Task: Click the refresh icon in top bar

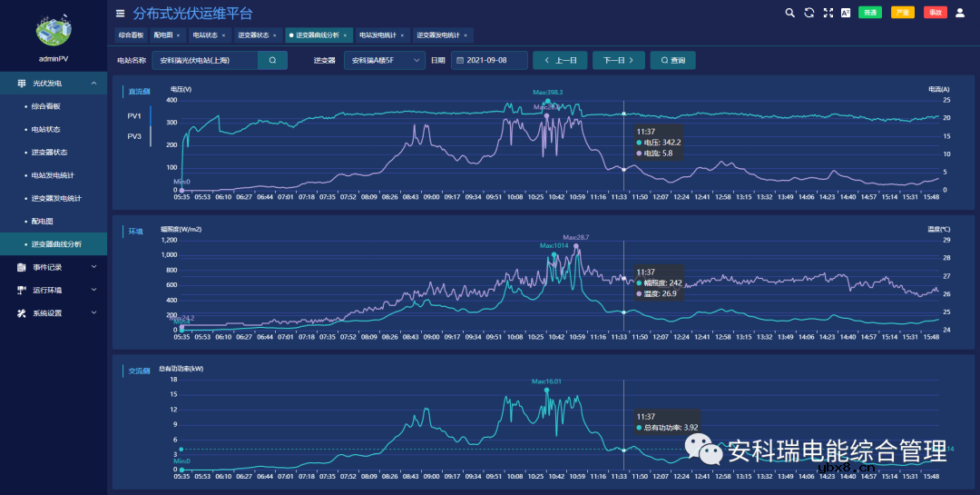Action: [808, 13]
